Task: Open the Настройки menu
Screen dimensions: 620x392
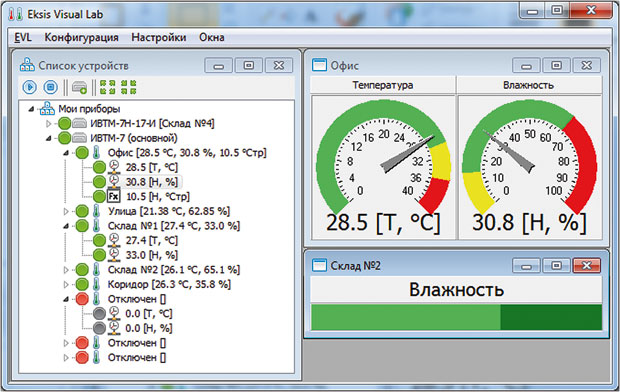Action: click(x=159, y=37)
